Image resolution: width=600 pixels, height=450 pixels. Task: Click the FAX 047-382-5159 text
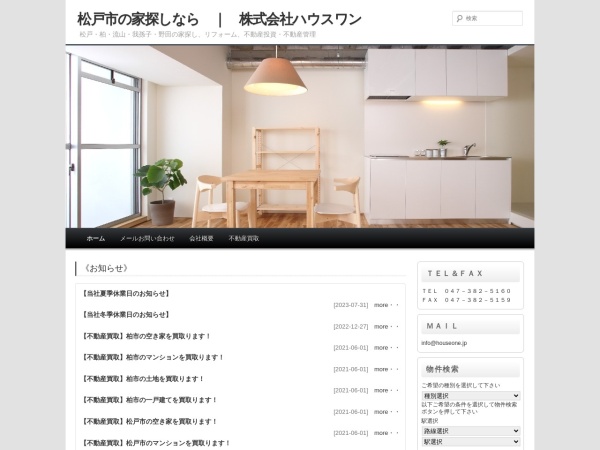click(466, 300)
